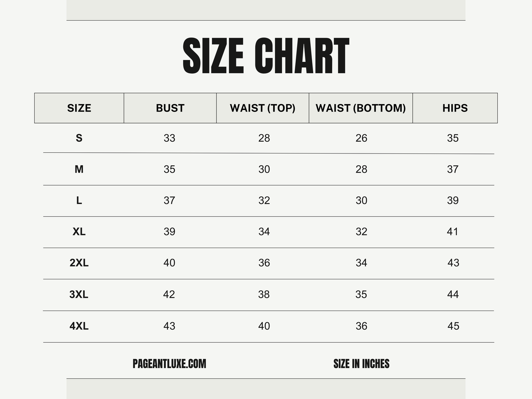Click the hips value for size 4XL
Viewport: 532px width, 399px height.
[453, 326]
